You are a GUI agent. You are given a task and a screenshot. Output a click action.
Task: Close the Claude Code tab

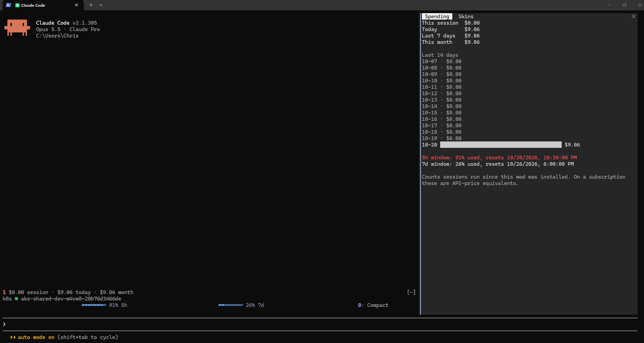77,5
